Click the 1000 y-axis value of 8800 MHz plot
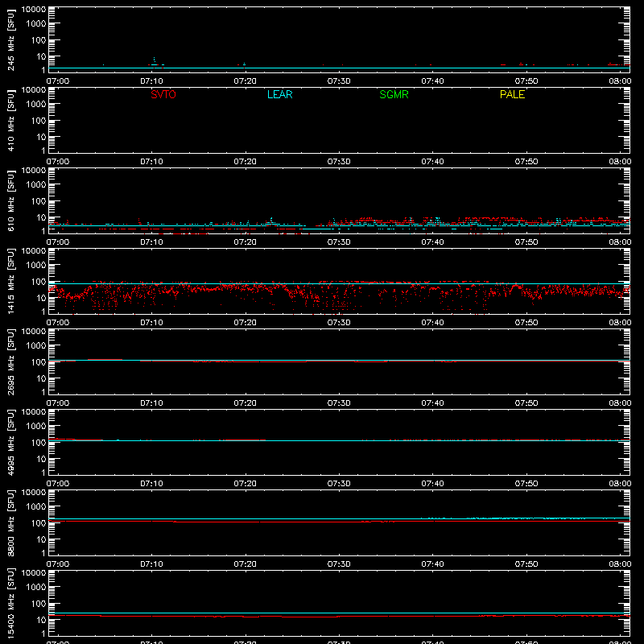644x644 pixels. coord(36,507)
